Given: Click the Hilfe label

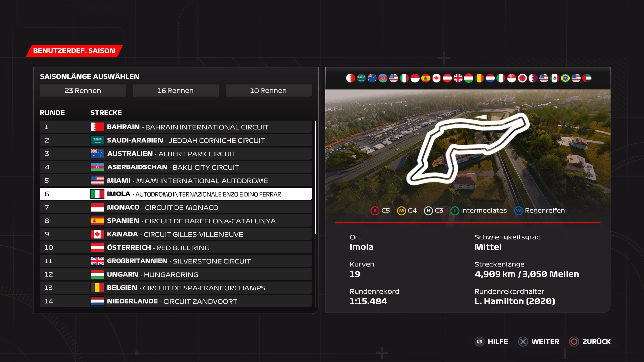Looking at the screenshot, I should click(498, 342).
